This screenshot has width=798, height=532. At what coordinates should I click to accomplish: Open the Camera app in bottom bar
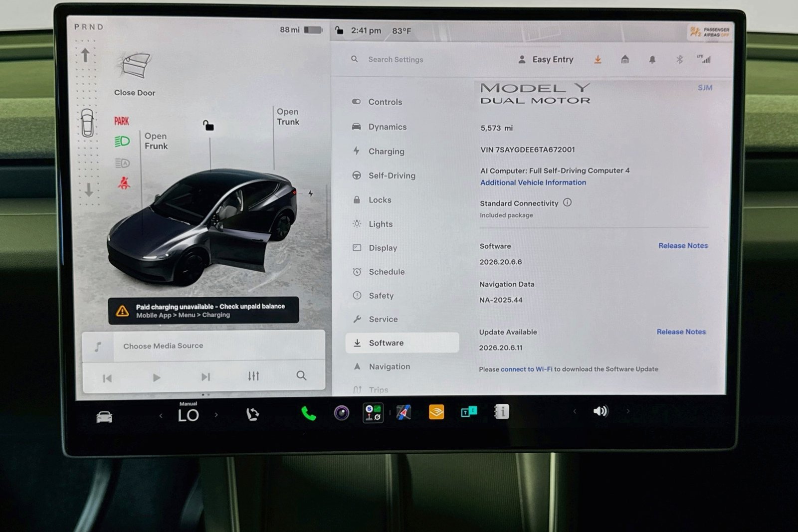pos(342,413)
